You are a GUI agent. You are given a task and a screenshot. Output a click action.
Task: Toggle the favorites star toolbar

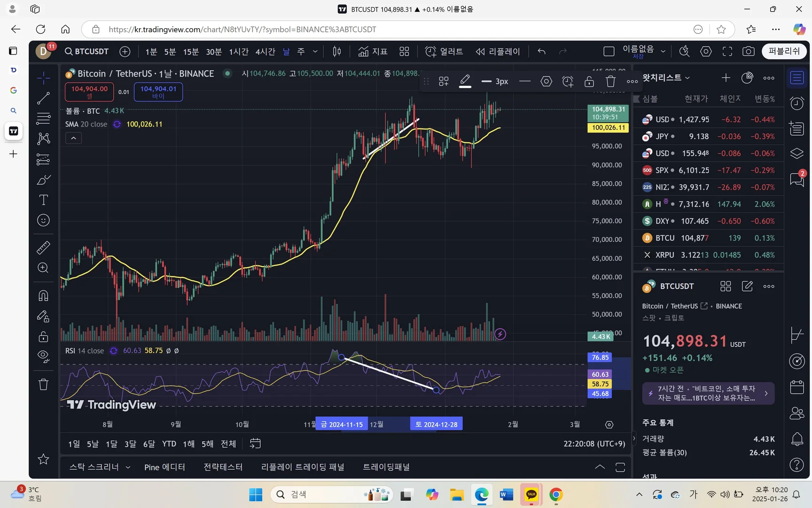43,459
